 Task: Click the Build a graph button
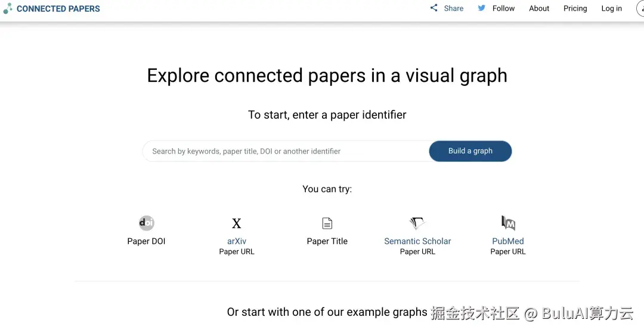[x=470, y=151]
